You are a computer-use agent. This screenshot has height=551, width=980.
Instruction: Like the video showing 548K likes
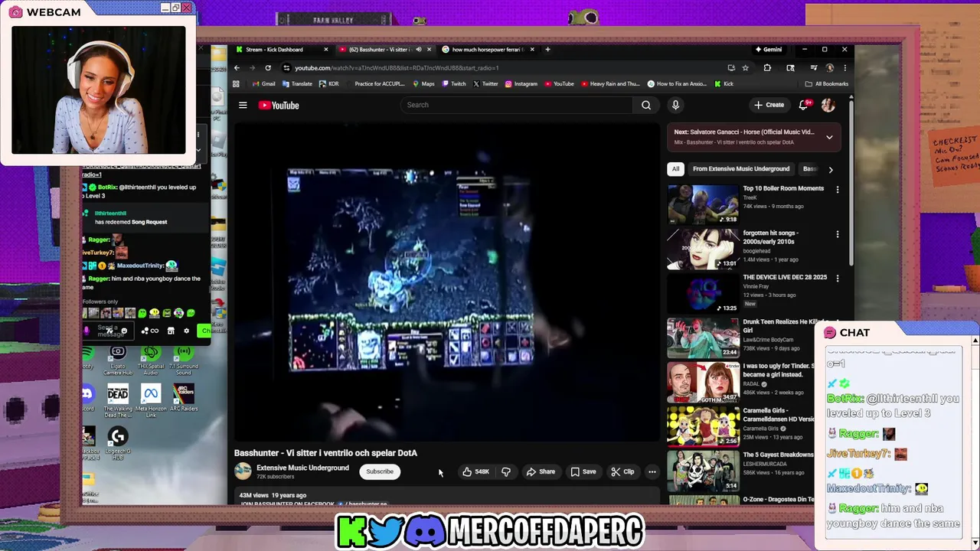coord(475,471)
